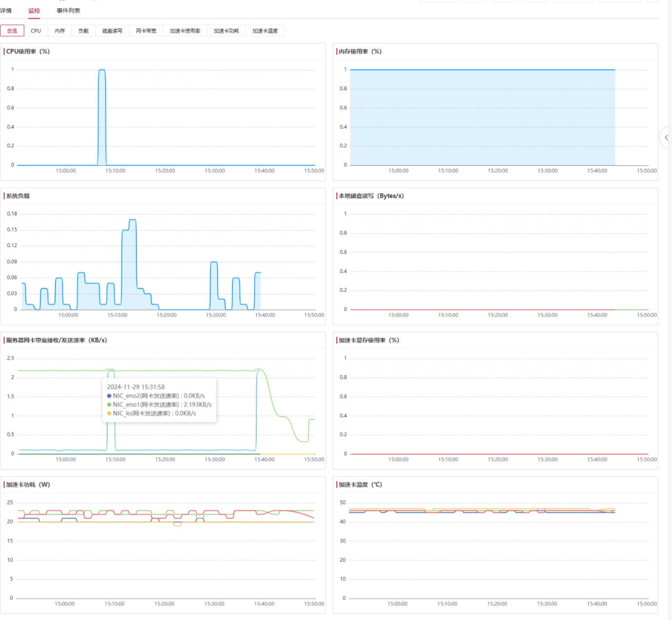Open the 详情 tab
Viewport: 672px width, 620px height.
(x=6, y=10)
